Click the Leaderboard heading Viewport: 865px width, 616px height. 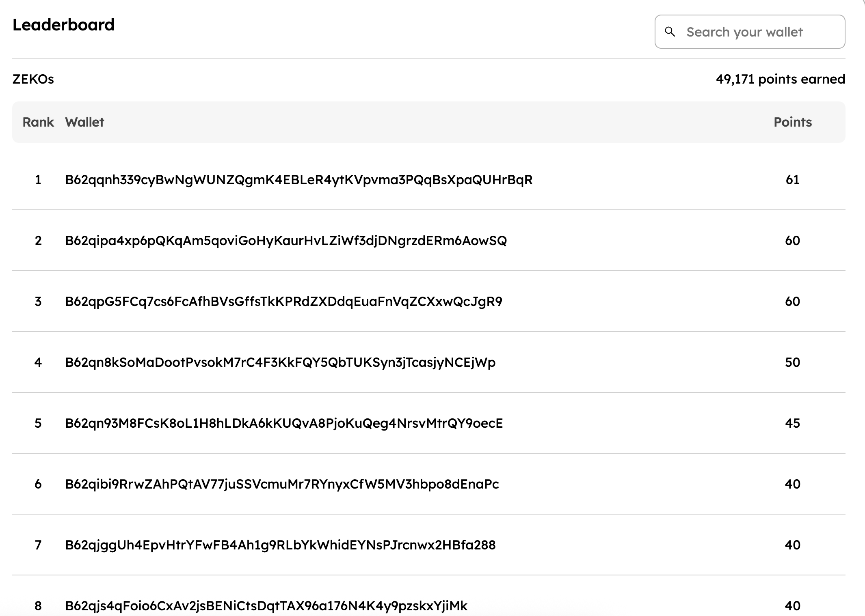(63, 25)
